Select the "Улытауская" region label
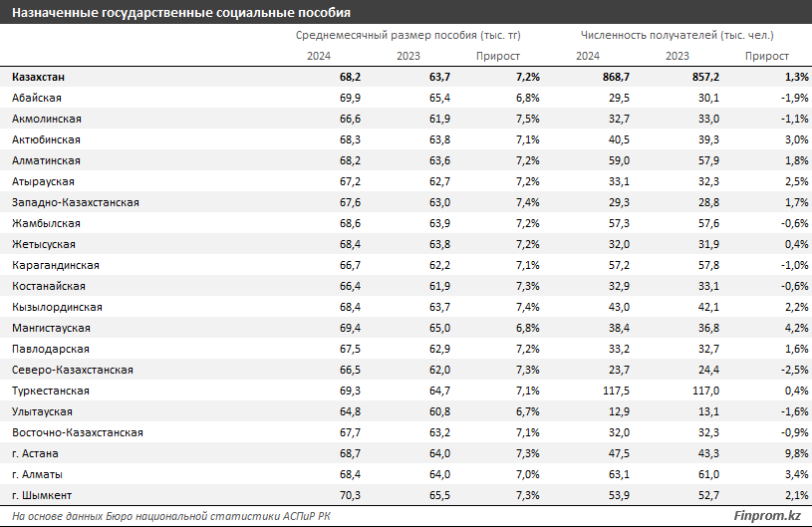Image resolution: width=812 pixels, height=527 pixels. click(x=42, y=411)
